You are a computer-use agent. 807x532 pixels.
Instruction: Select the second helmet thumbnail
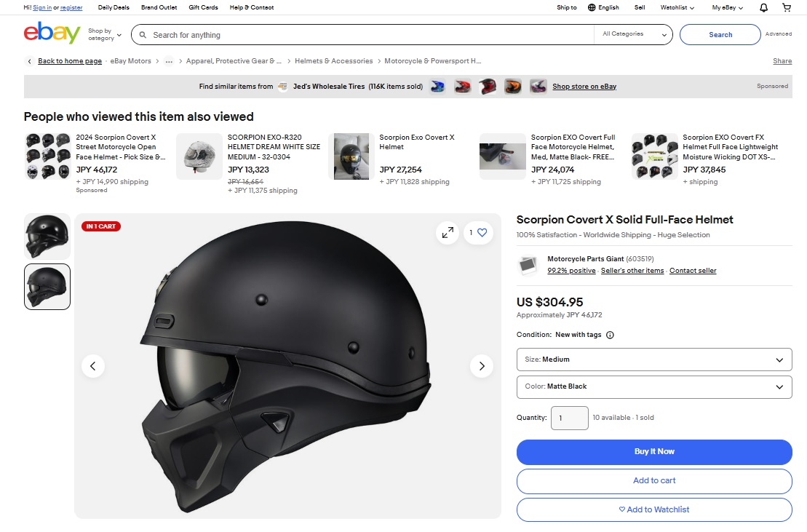pyautogui.click(x=47, y=287)
